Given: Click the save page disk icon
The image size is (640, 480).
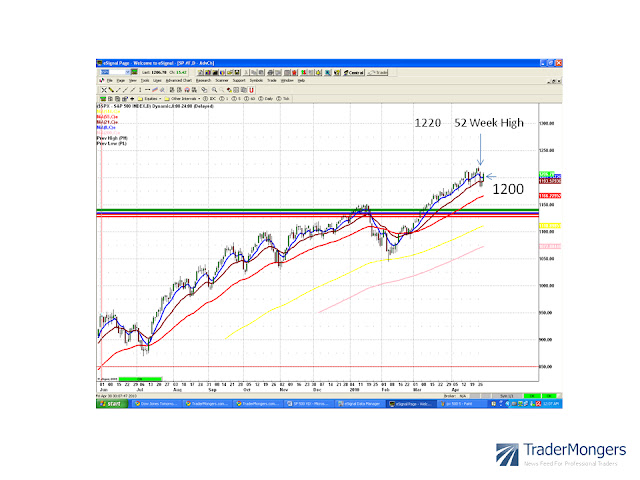Looking at the screenshot, I should pyautogui.click(x=237, y=73).
